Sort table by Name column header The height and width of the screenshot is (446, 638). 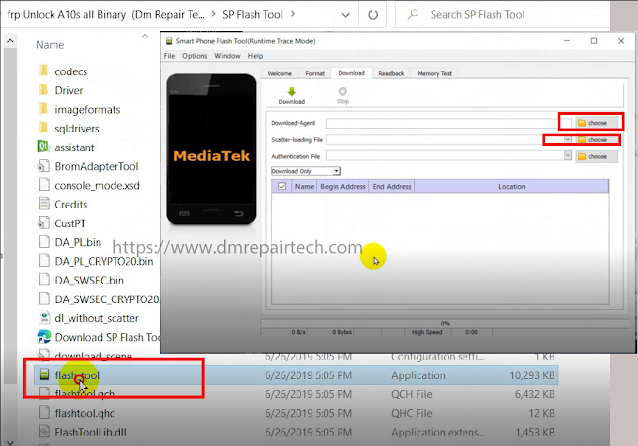(x=304, y=186)
